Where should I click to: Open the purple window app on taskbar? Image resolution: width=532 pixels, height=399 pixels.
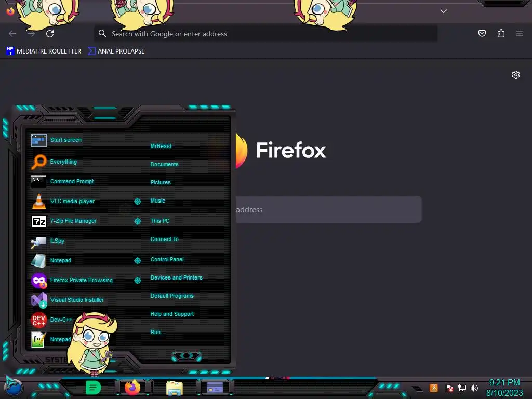pyautogui.click(x=215, y=388)
